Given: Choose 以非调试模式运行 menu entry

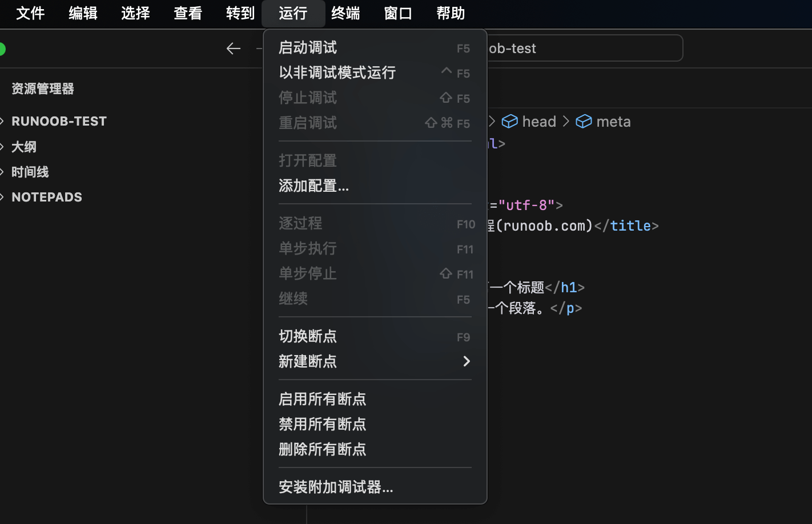Looking at the screenshot, I should coord(337,73).
